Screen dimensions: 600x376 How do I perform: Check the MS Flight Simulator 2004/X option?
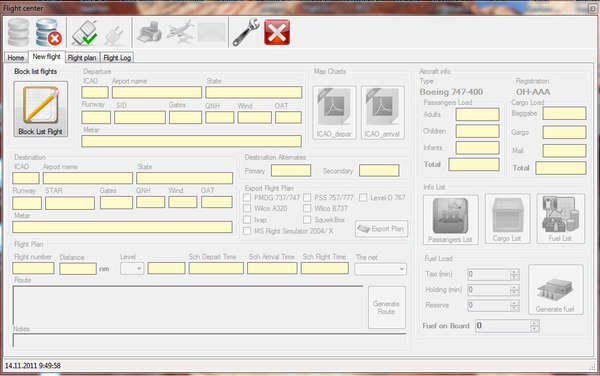(x=247, y=231)
